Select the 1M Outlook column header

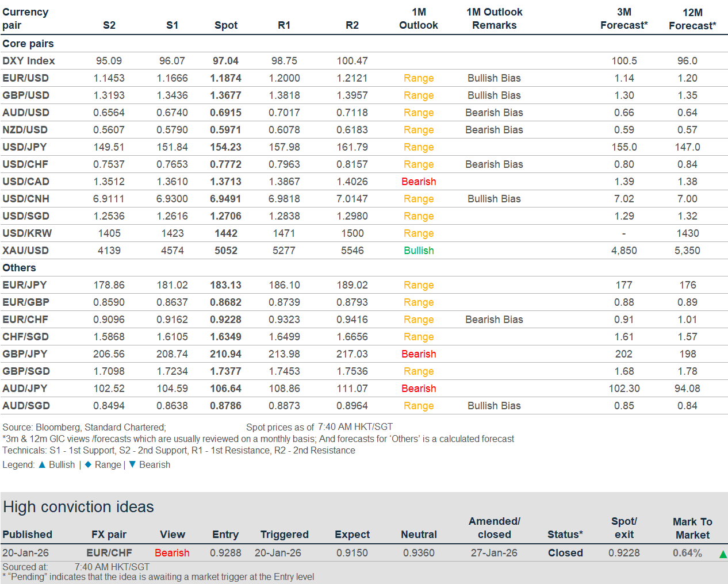click(418, 18)
